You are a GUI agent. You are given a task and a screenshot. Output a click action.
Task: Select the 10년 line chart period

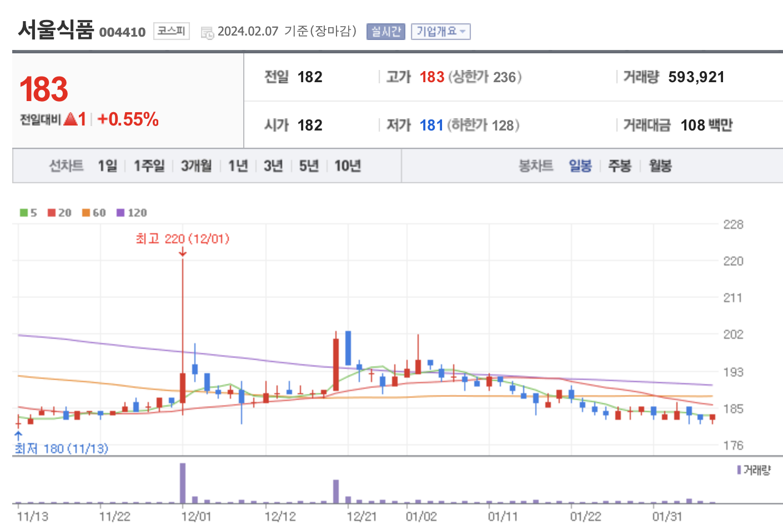point(348,165)
